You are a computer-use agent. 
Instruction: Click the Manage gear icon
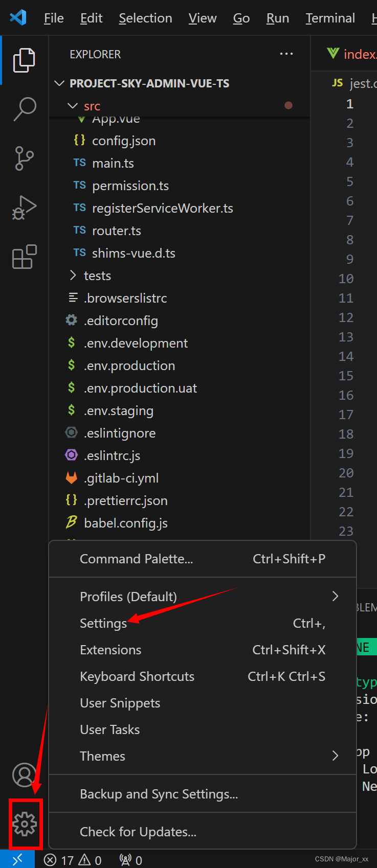25,824
